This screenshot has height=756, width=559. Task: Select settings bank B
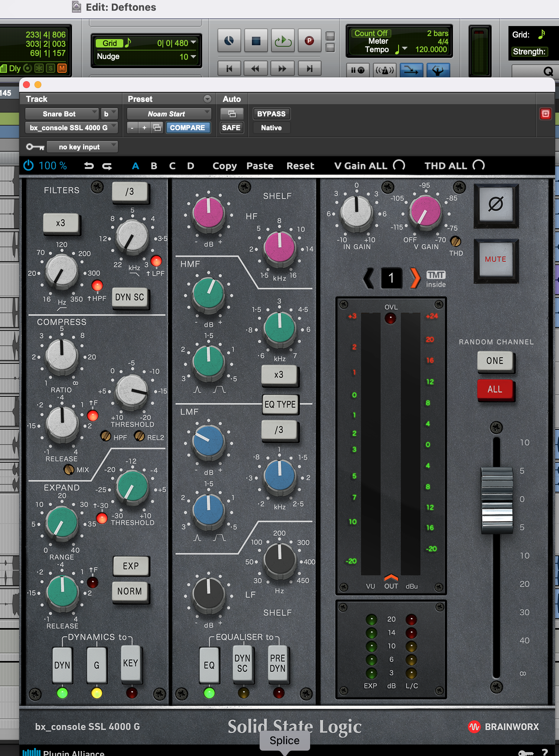coord(154,166)
